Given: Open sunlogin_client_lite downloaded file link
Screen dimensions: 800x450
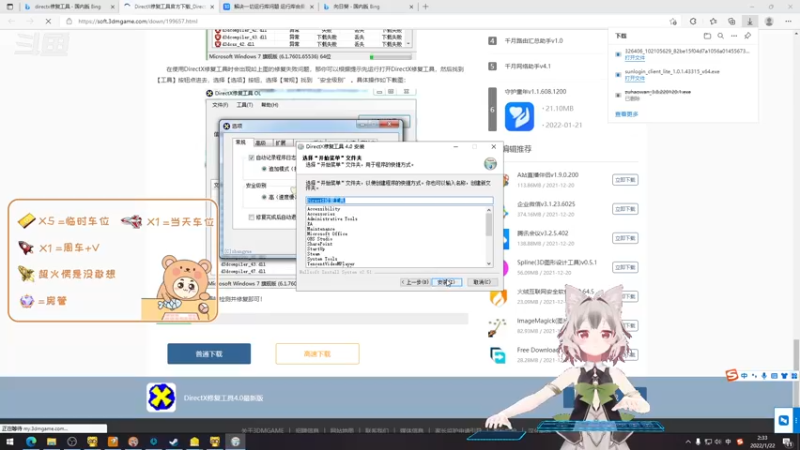Looking at the screenshot, I should [x=634, y=78].
